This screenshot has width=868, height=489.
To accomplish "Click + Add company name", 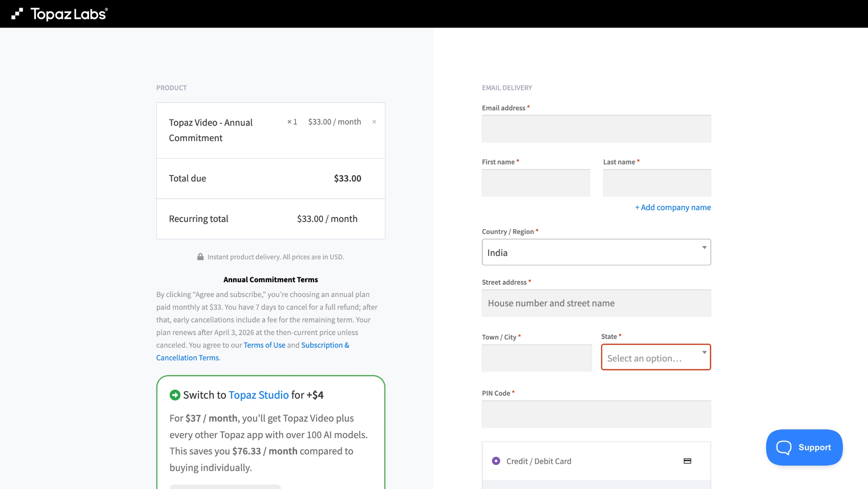I will coord(673,207).
